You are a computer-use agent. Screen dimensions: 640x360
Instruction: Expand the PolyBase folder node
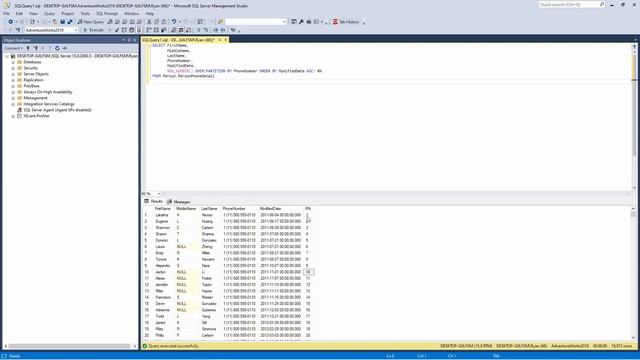[13, 86]
